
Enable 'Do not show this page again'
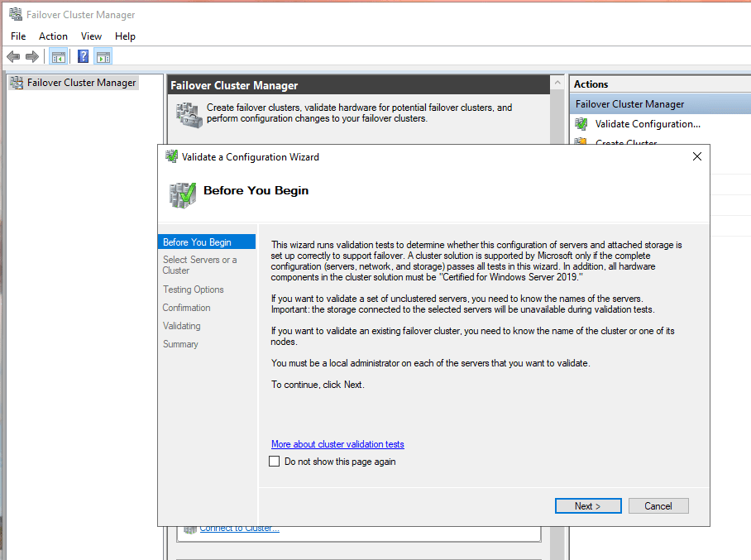pyautogui.click(x=275, y=462)
